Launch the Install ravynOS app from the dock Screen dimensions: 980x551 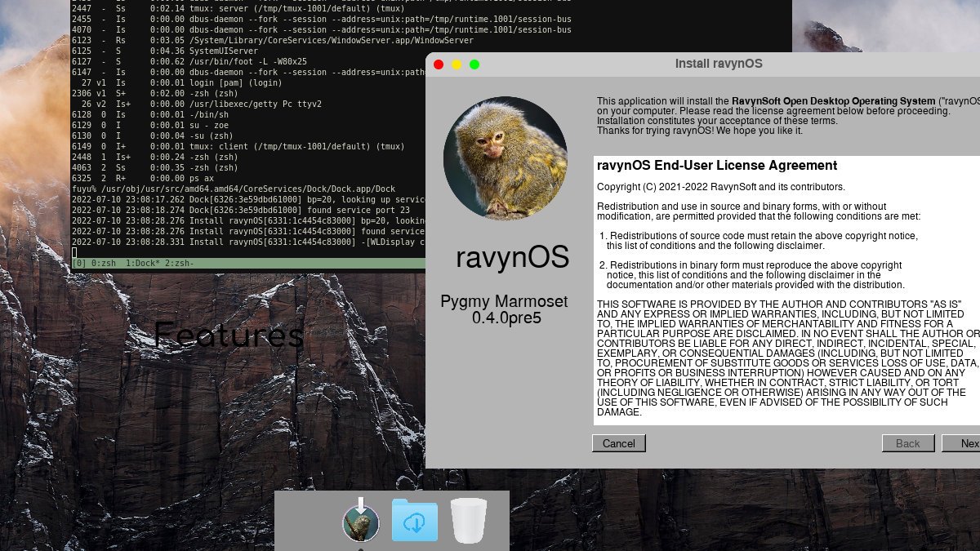coord(361,522)
